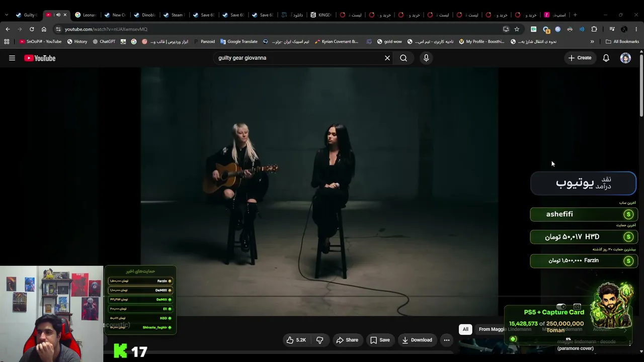The width and height of the screenshot is (644, 362).
Task: Switch to the Dinobla tab
Action: [x=144, y=15]
